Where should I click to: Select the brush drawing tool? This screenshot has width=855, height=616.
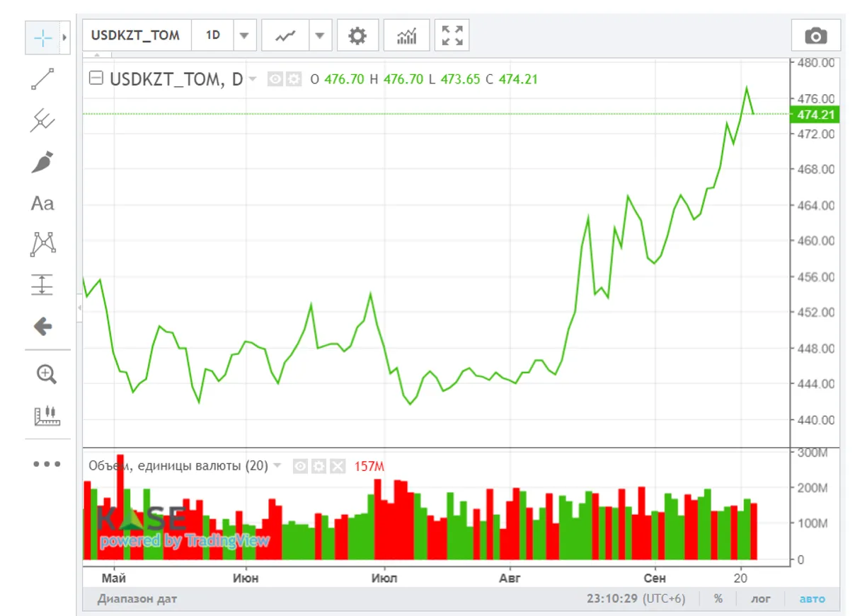(x=42, y=162)
